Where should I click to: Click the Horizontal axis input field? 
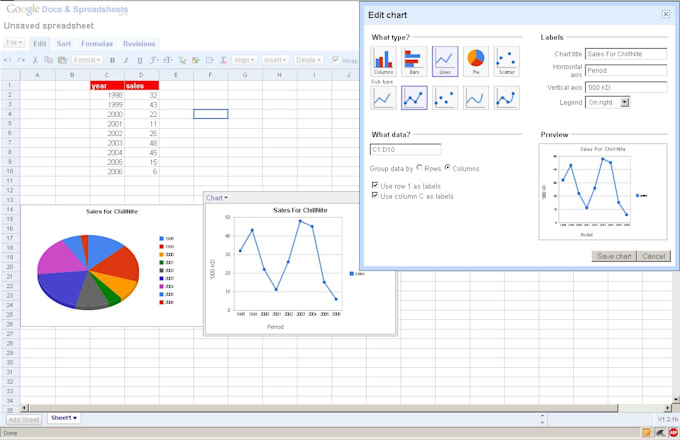point(626,70)
